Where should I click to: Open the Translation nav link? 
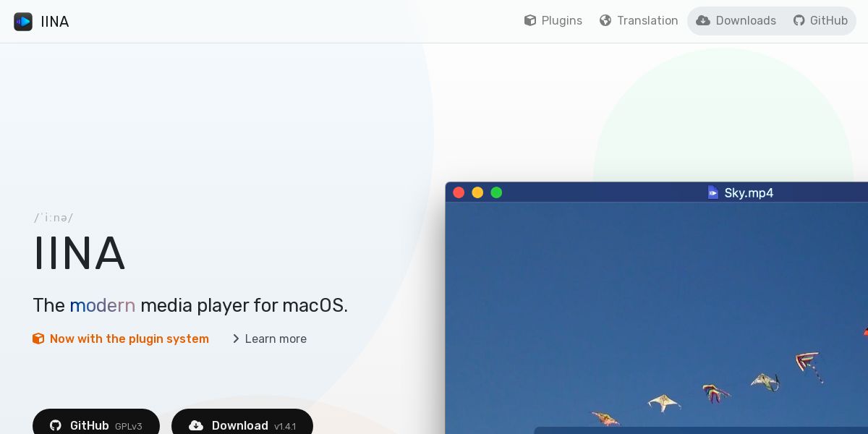[639, 20]
